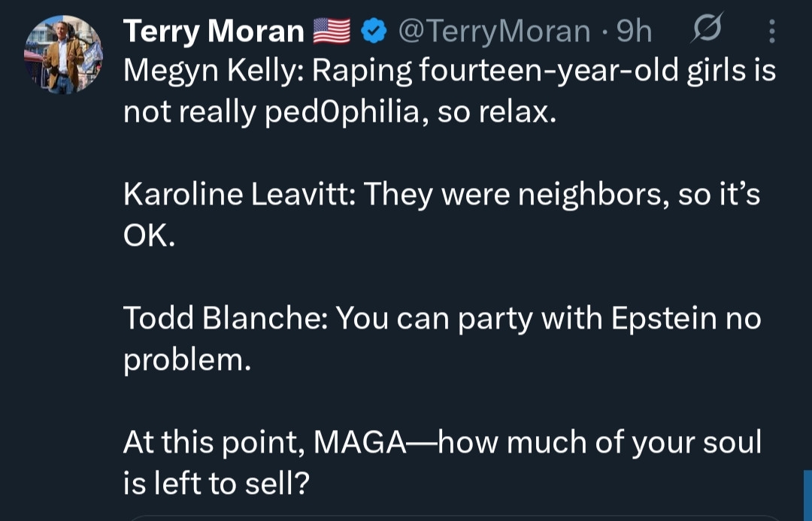Click the blue verified checkmark badge
The width and height of the screenshot is (812, 521).
pos(374,31)
